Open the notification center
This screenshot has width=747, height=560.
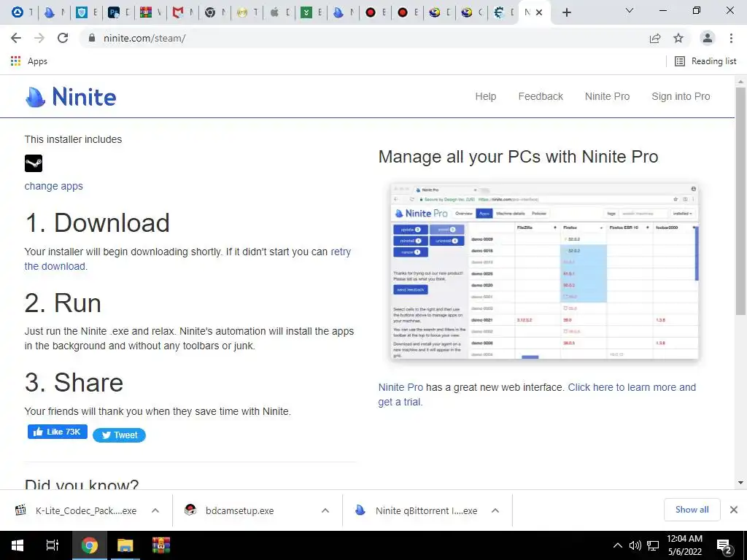tap(724, 547)
